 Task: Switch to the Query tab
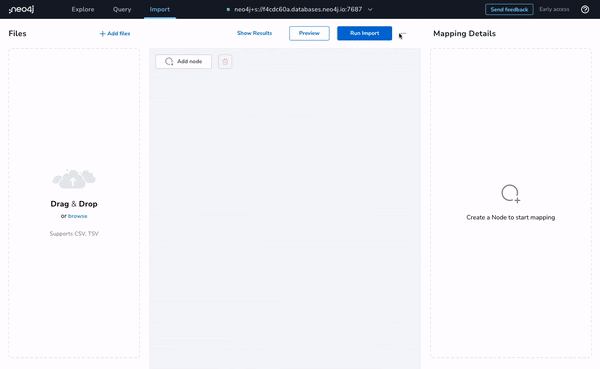click(x=122, y=9)
